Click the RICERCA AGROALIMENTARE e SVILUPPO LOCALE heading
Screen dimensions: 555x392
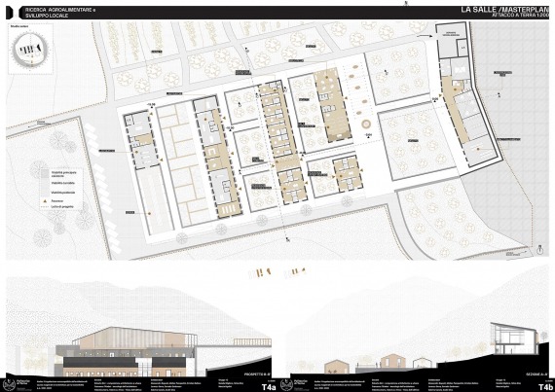60,13
